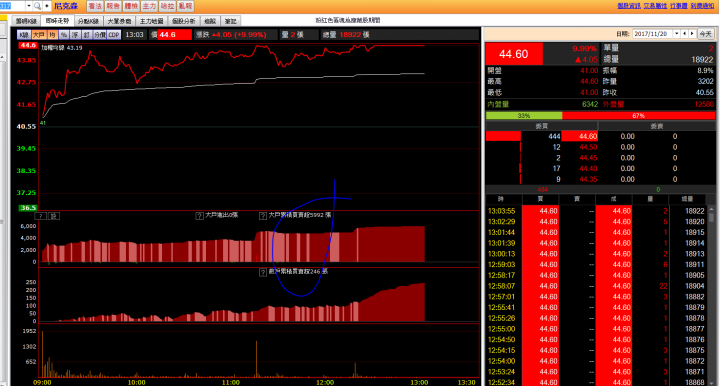
Task: Open the 交易屬性 link
Action: [x=655, y=6]
